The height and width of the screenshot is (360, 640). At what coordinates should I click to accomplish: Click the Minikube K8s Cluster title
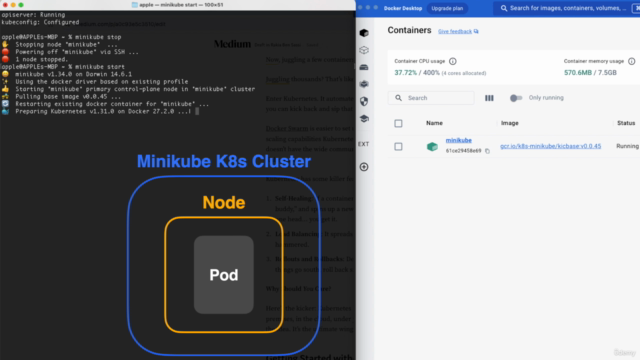click(224, 161)
